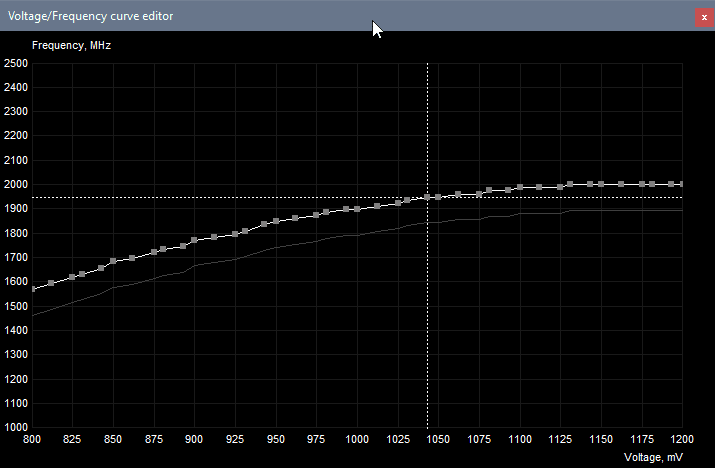Pick the lone point between 900 and 925 mV

[x=214, y=237]
